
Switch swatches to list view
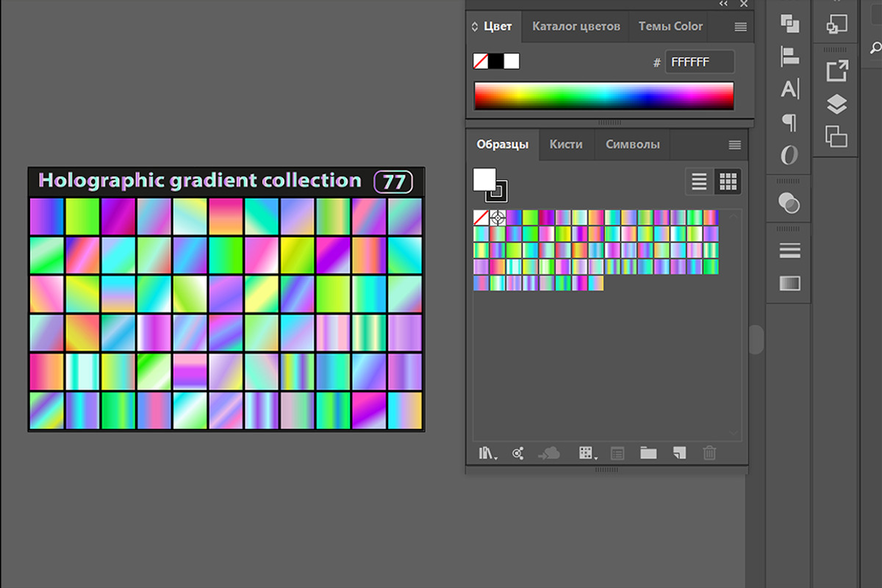coord(699,182)
